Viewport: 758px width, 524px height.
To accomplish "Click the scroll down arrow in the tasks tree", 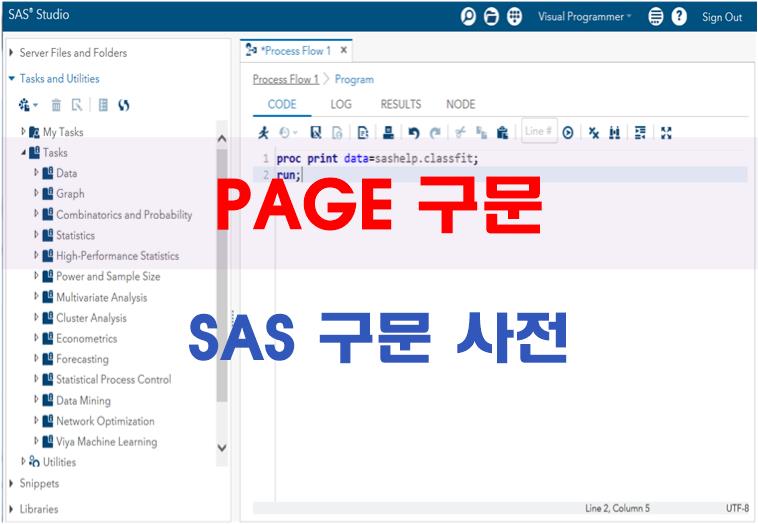I will click(x=222, y=448).
